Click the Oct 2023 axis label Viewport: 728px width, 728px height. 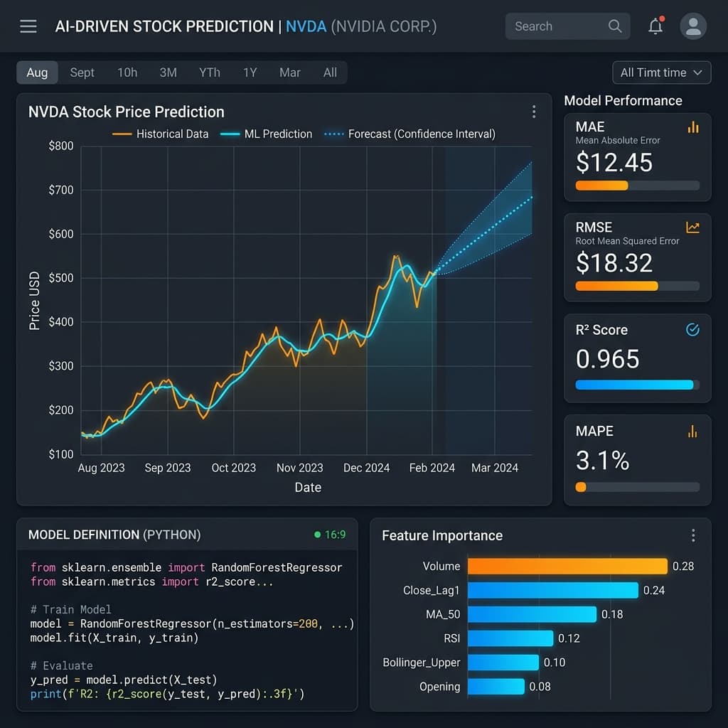233,468
